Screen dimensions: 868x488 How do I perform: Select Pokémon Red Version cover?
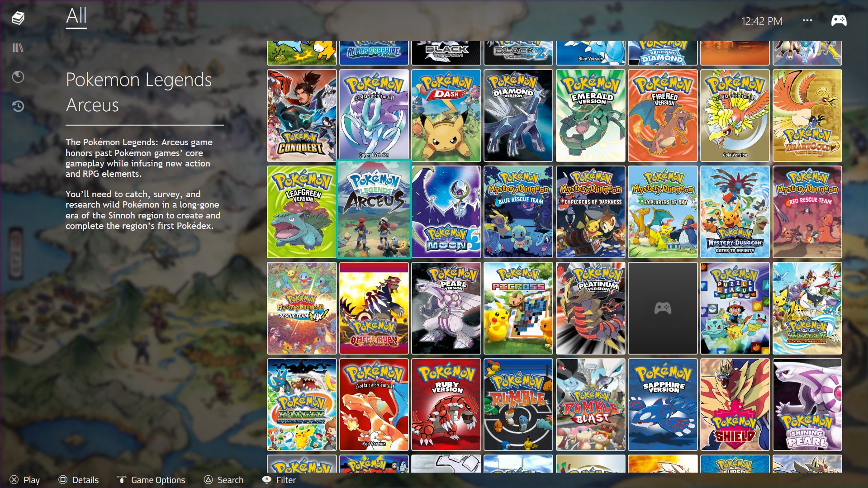point(374,404)
